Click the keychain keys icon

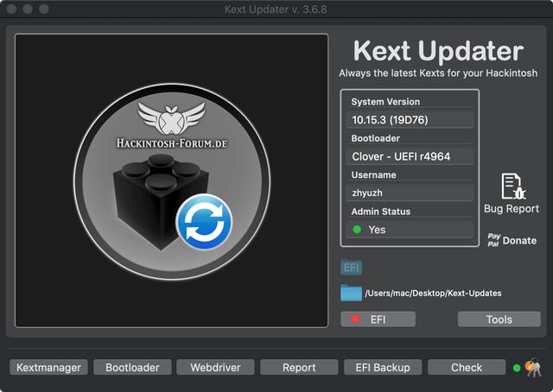click(533, 368)
